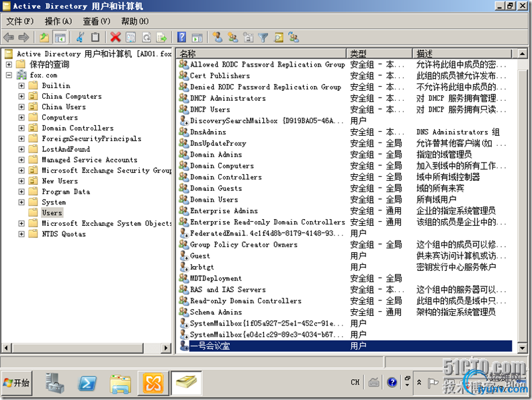
Task: Click the Export list icon
Action: click(x=161, y=38)
